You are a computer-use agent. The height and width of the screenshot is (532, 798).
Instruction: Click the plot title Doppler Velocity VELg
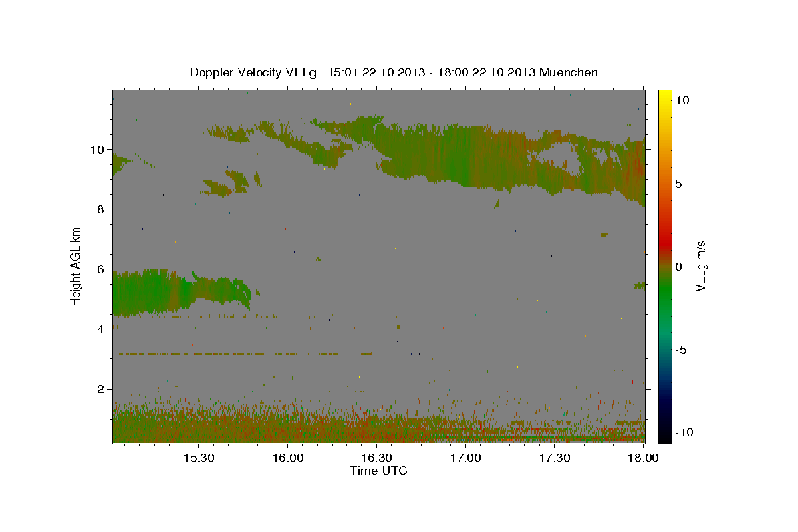coord(394,72)
